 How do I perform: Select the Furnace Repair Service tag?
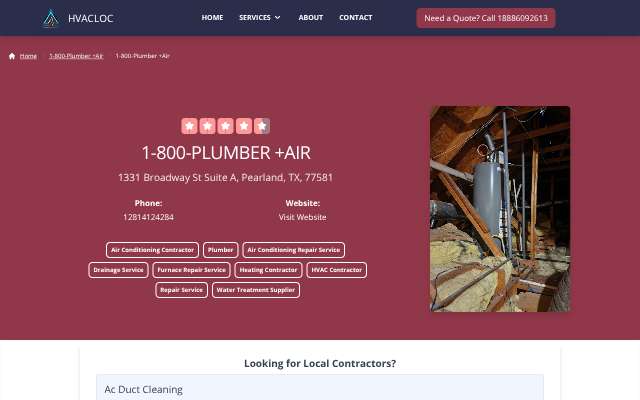pyautogui.click(x=191, y=270)
